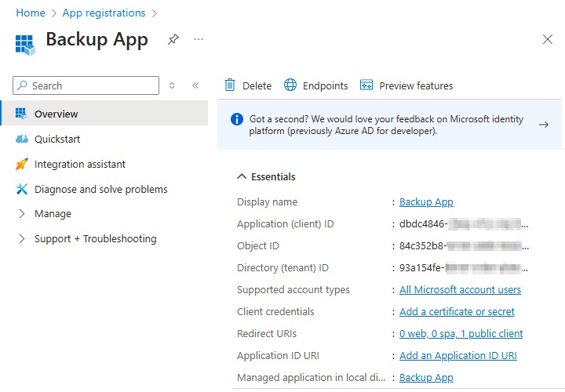Click the Preview features icon
Image resolution: width=565 pixels, height=392 pixels.
pyautogui.click(x=366, y=85)
